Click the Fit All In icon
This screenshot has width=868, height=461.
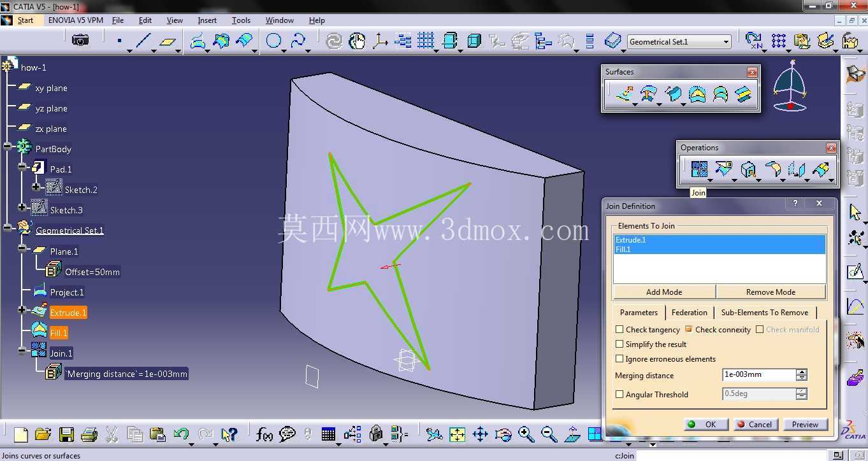[x=457, y=434]
